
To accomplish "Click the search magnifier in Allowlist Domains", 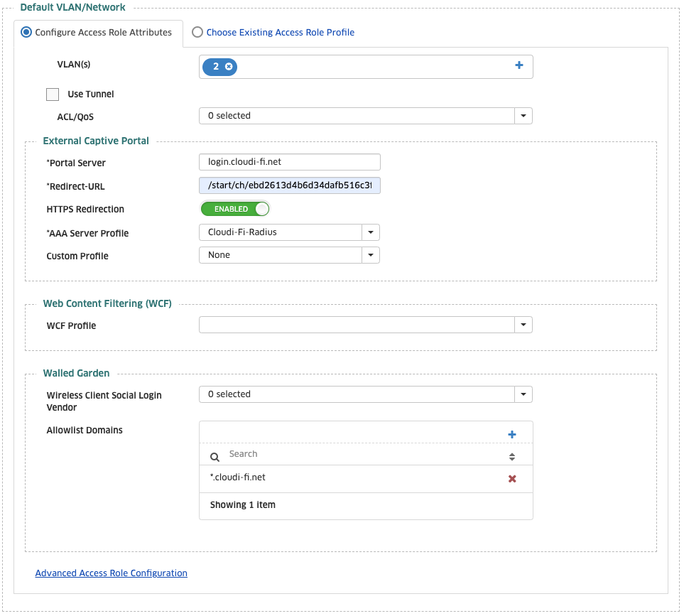I will click(x=214, y=455).
